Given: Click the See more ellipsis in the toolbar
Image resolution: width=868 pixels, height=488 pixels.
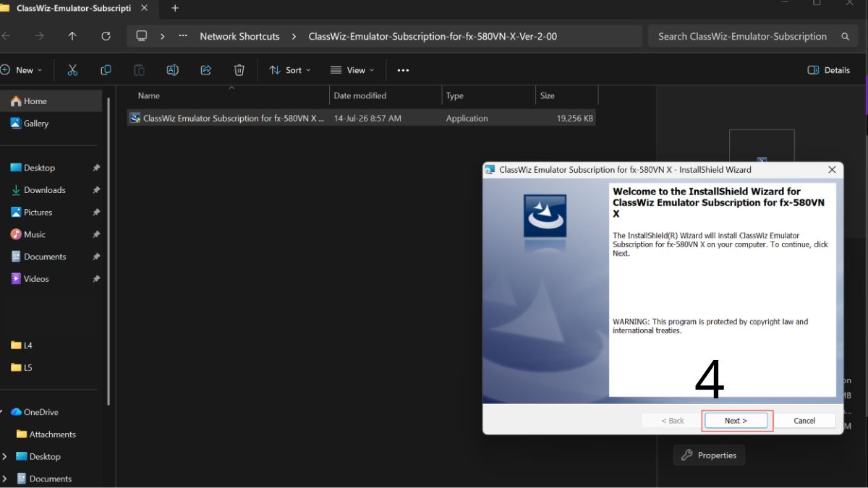Looking at the screenshot, I should [x=404, y=70].
